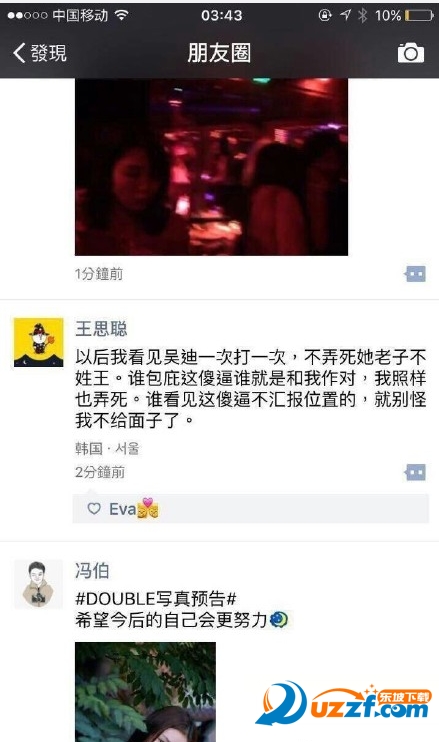Open 王思聪's yellow avatar
This screenshot has width=439, height=742.
38,342
